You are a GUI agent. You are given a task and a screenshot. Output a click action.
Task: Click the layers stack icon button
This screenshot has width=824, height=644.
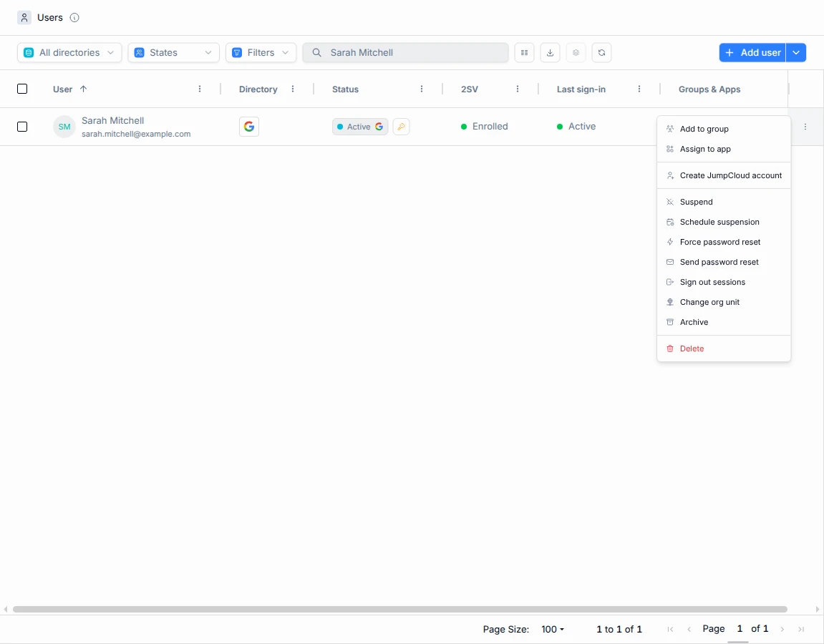[x=576, y=52]
